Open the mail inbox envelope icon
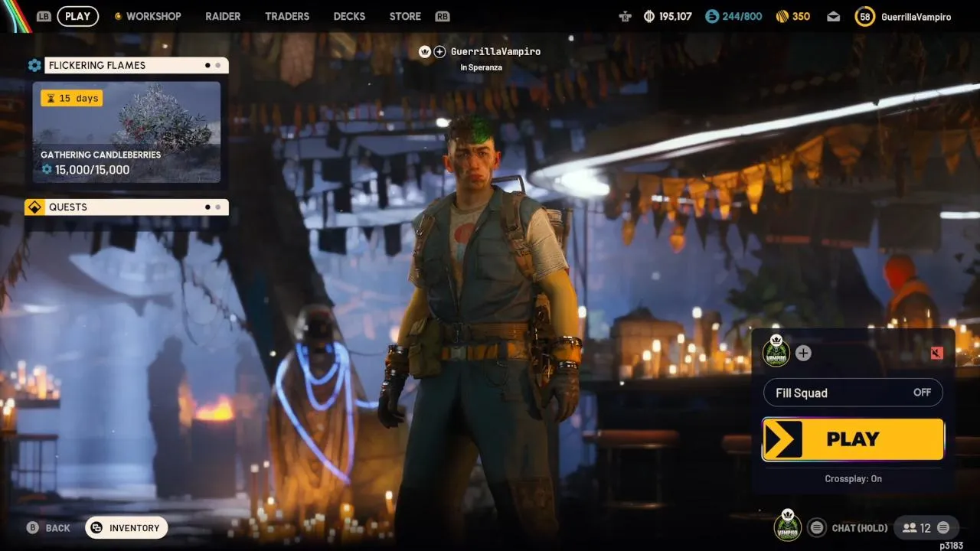The image size is (980, 551). [x=834, y=16]
